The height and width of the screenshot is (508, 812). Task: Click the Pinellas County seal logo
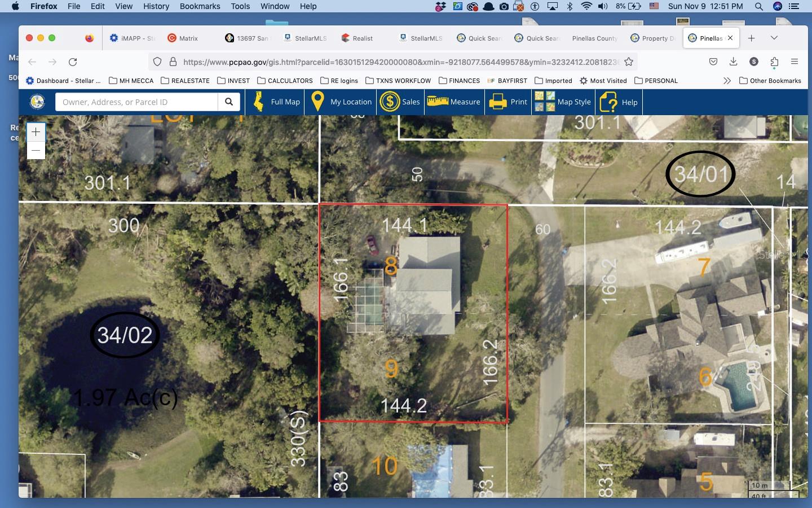point(37,102)
